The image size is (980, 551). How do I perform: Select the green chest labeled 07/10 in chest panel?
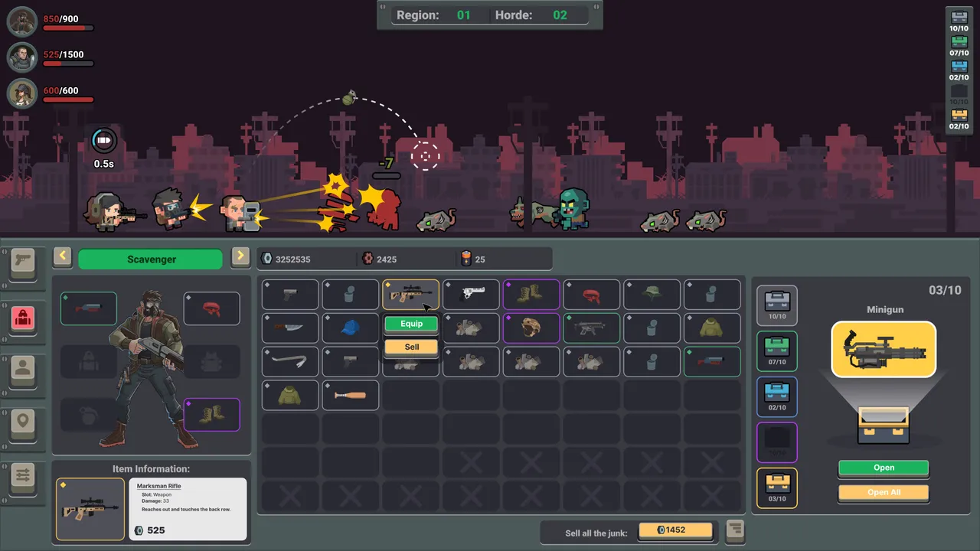(x=777, y=351)
